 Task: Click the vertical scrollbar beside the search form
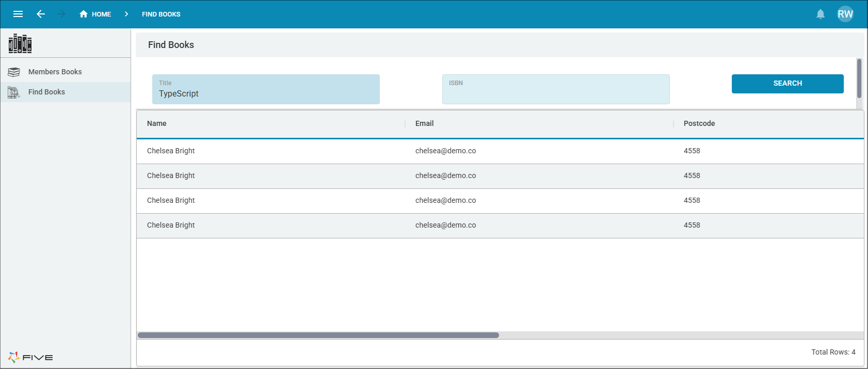click(x=859, y=78)
